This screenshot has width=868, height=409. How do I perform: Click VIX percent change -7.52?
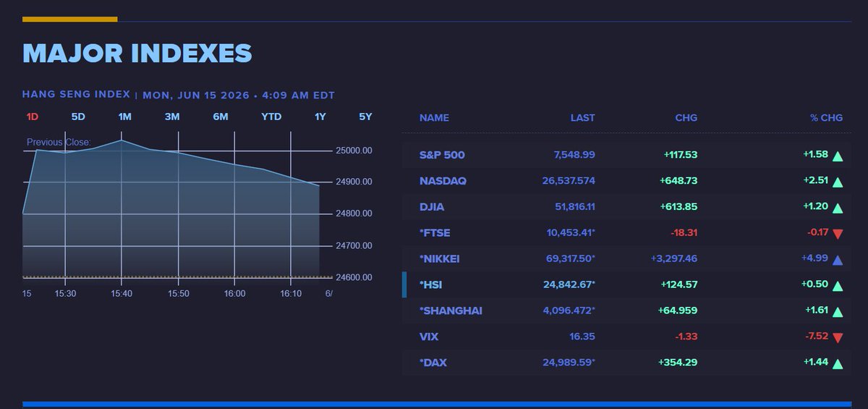(x=817, y=337)
